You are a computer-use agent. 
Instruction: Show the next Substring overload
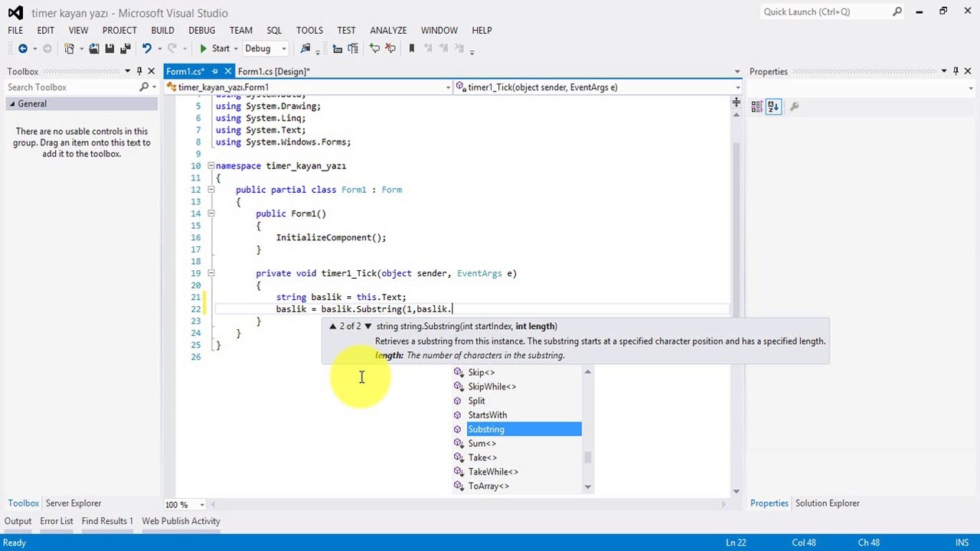point(368,327)
